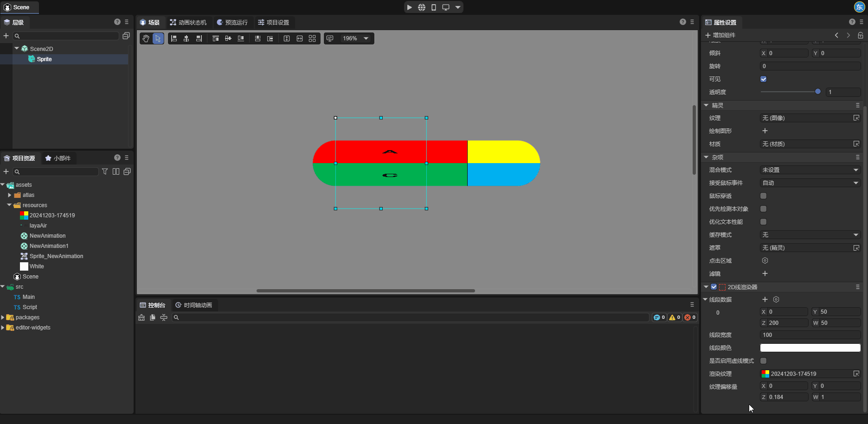
Task: Toggle the visible checkbox
Action: 763,79
